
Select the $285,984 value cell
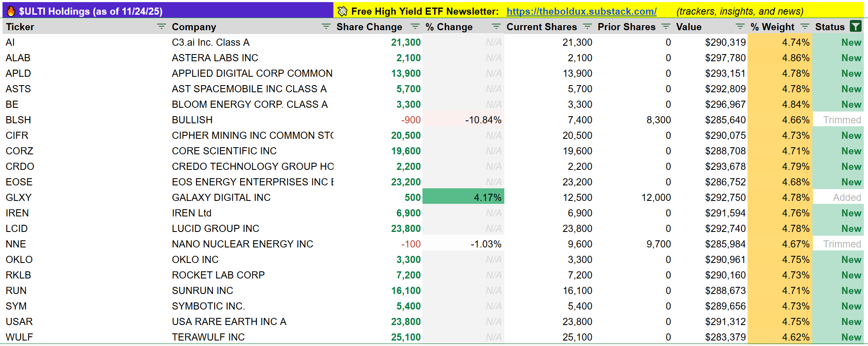pos(711,244)
